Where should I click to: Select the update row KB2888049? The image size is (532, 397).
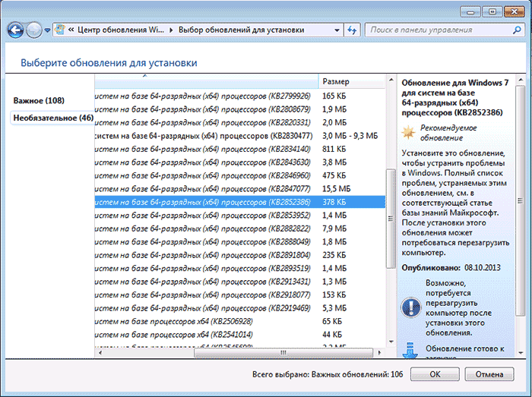tap(240, 242)
